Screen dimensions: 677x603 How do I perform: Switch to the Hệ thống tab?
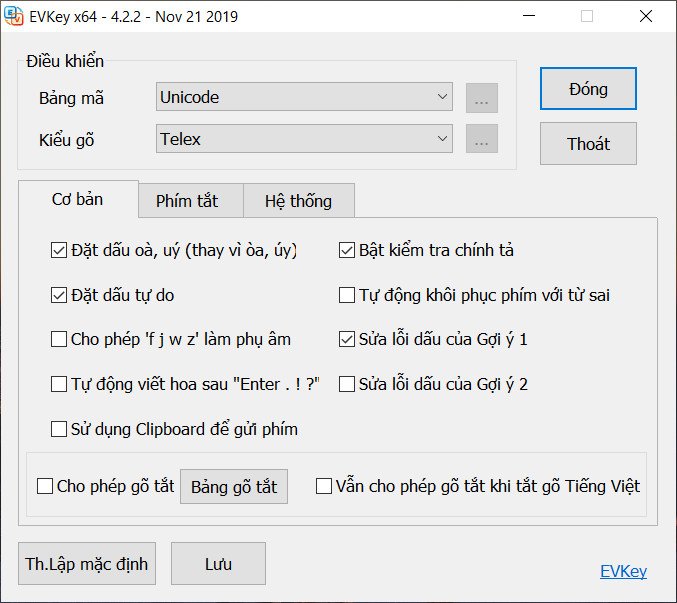(298, 201)
